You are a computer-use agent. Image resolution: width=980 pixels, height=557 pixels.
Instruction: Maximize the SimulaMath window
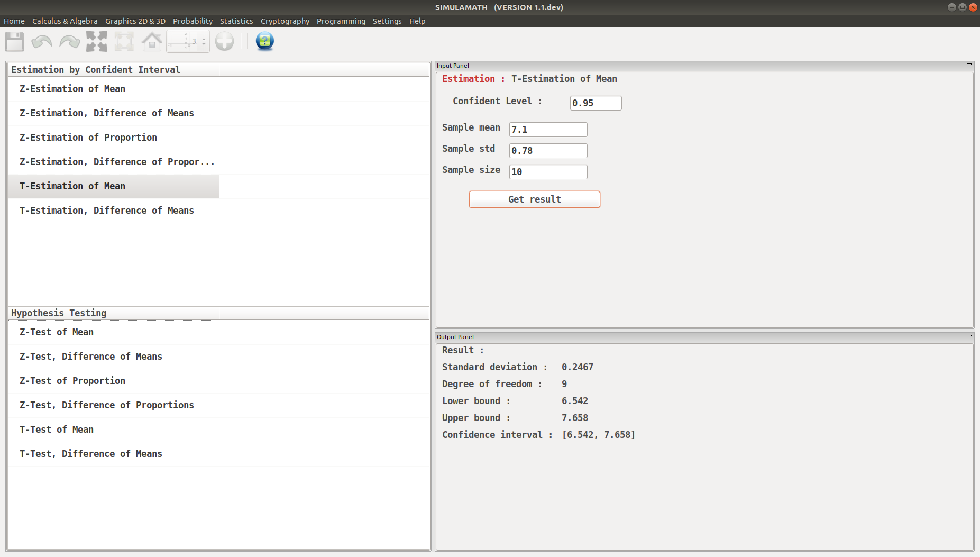[x=963, y=7]
